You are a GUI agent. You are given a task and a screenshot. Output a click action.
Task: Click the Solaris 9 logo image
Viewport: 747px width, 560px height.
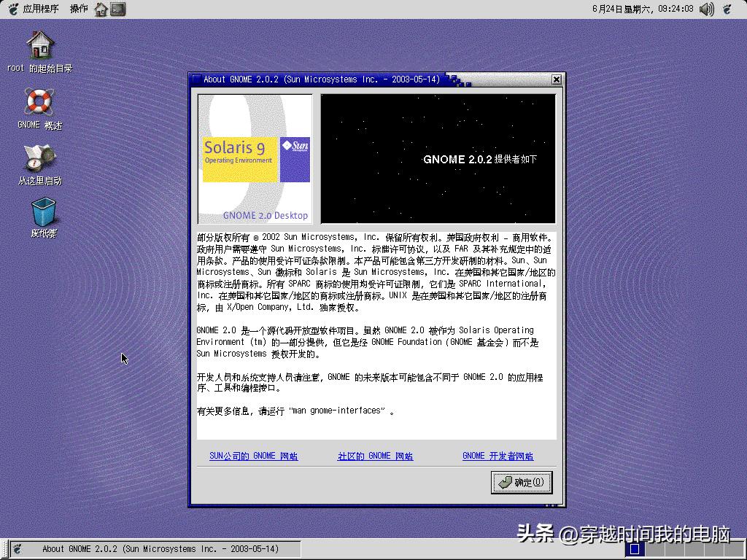tap(255, 158)
